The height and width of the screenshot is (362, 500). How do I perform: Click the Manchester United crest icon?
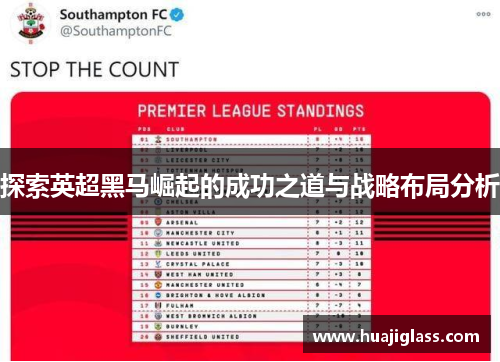[158, 285]
